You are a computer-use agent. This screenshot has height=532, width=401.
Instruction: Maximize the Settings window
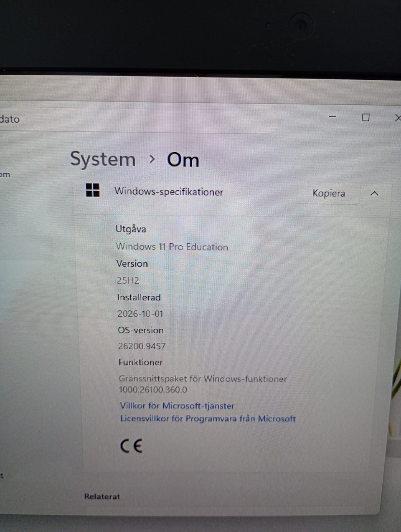coord(365,118)
